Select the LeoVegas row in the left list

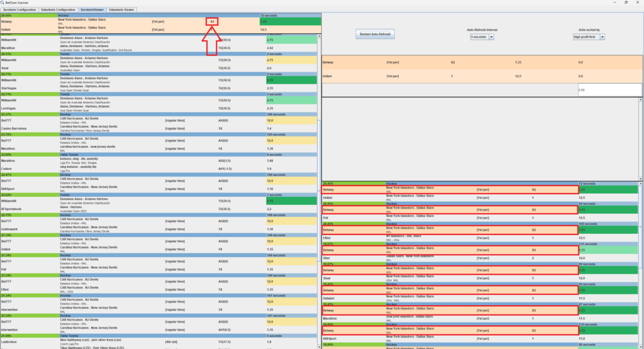pyautogui.click(x=159, y=108)
